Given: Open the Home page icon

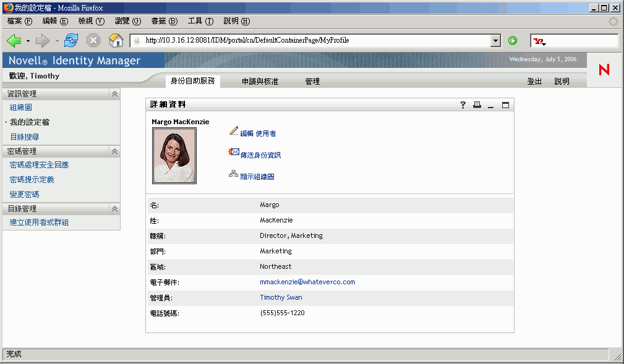Looking at the screenshot, I should (116, 40).
